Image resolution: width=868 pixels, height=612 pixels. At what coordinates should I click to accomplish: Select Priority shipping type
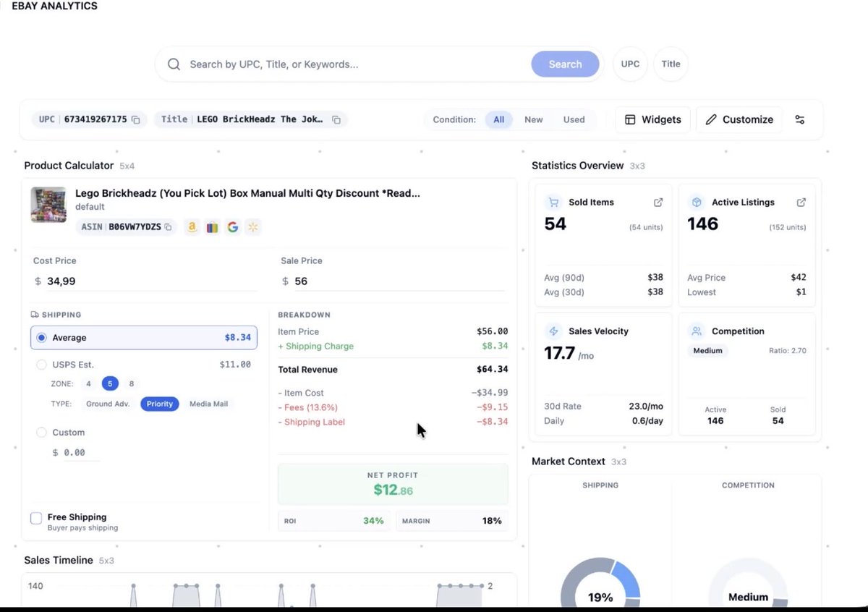click(160, 404)
